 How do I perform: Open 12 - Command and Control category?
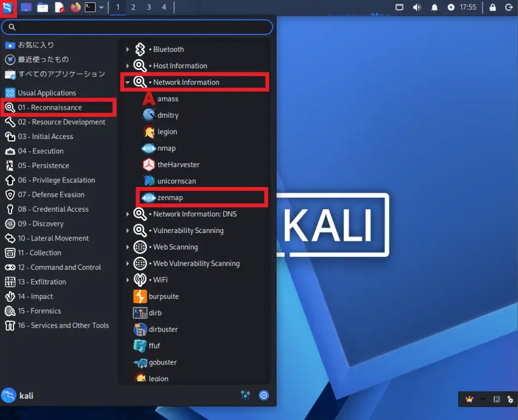point(60,267)
